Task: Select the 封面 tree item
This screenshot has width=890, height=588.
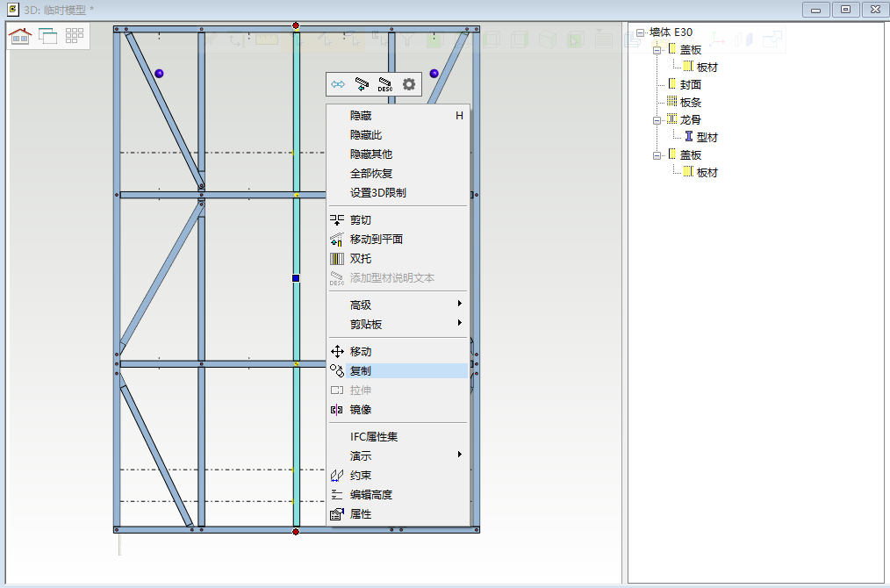Action: tap(691, 85)
